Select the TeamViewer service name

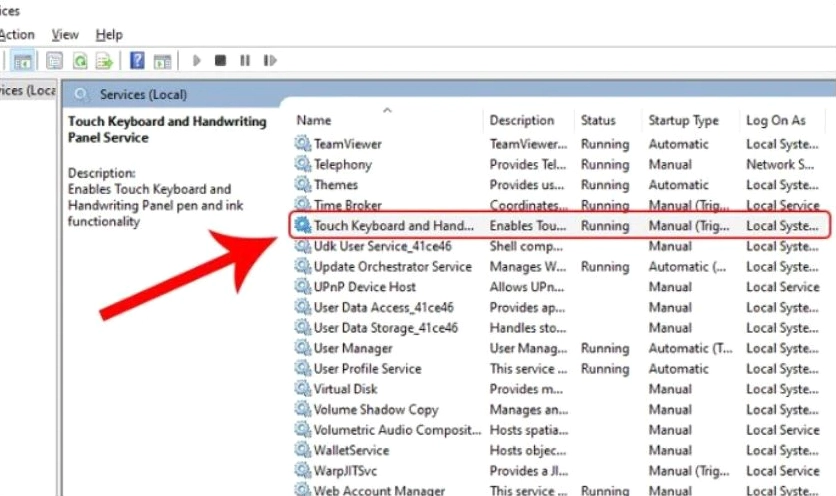pyautogui.click(x=348, y=144)
